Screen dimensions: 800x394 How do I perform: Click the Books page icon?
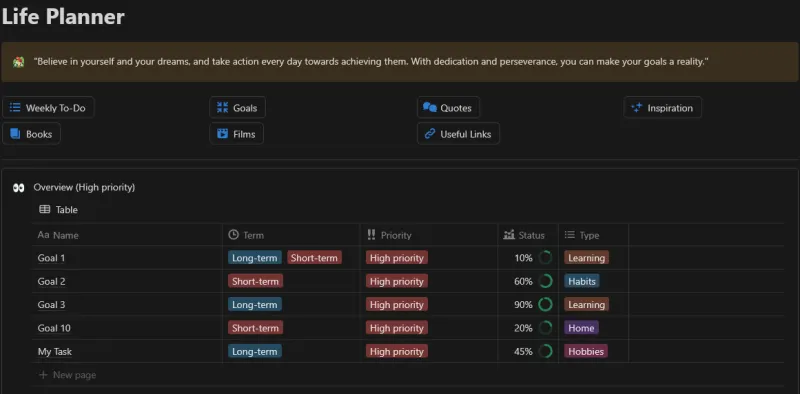15,134
